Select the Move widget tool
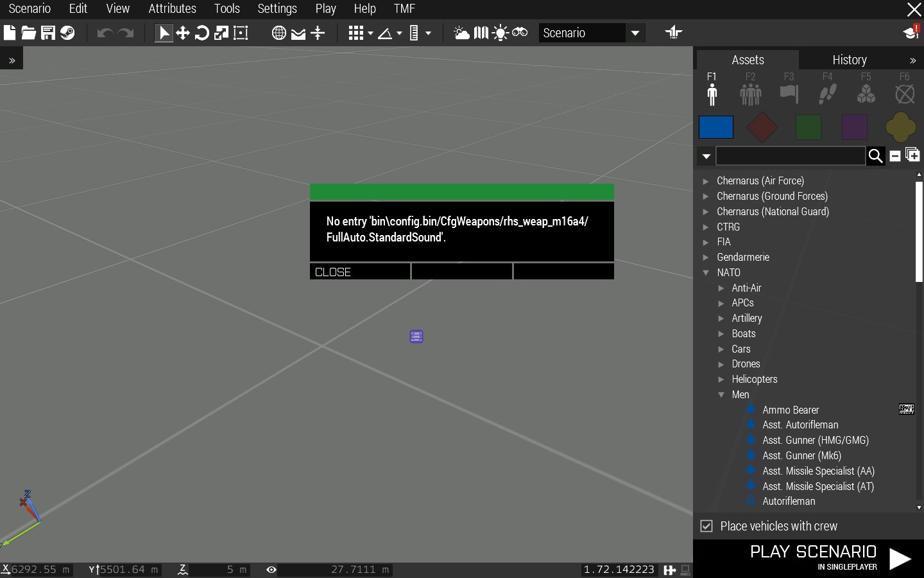Viewport: 924px width, 578px height. coord(183,33)
